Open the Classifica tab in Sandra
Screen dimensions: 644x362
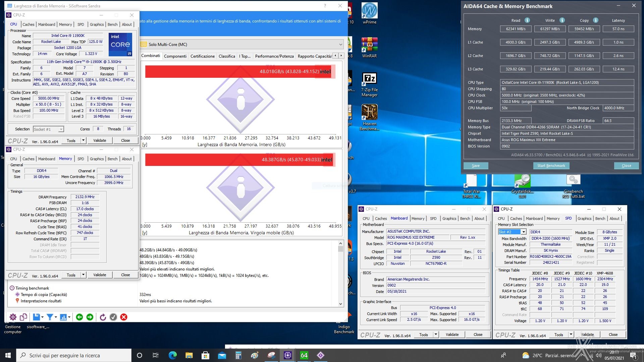[227, 56]
